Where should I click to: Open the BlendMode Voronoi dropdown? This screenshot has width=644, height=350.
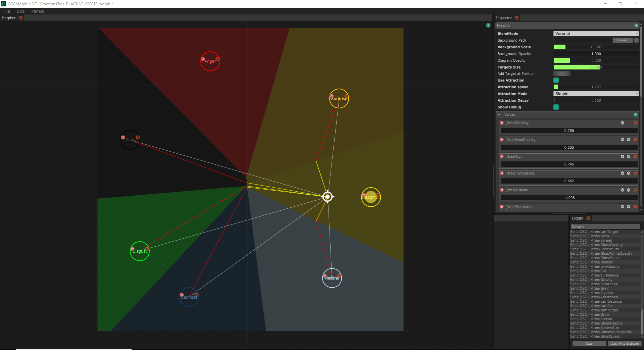[596, 34]
